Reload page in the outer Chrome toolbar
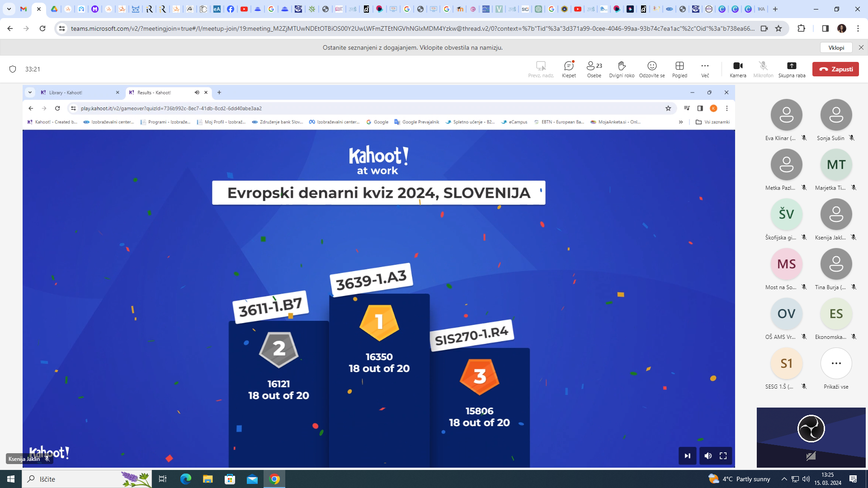This screenshot has height=488, width=868. tap(42, 28)
